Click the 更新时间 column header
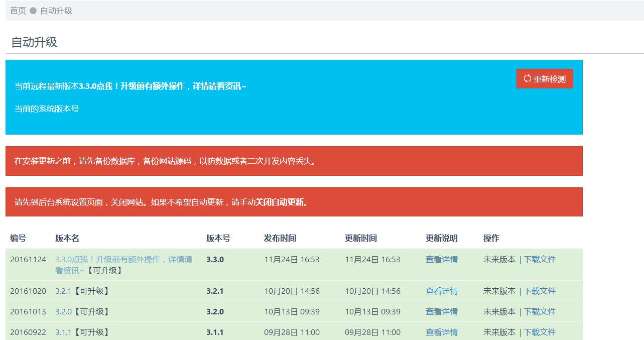Viewport: 644px width, 340px height. click(x=361, y=238)
